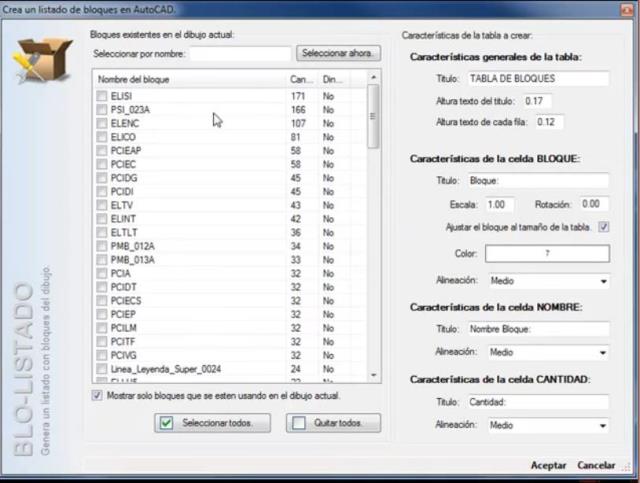The image size is (640, 483).
Task: Tick the Linea_Leyenda_Super_0024 checkbox
Action: coord(102,369)
